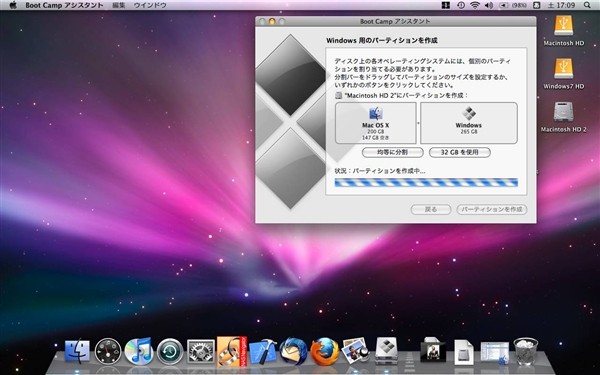Click Boot Camp Assistant Dock icon
The image size is (600, 375).
tap(386, 351)
